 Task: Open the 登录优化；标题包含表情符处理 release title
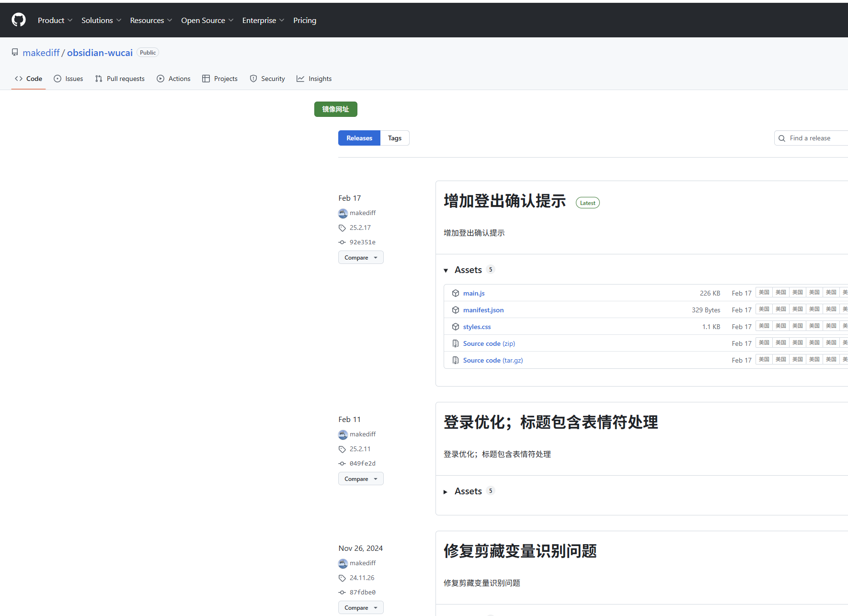(550, 422)
